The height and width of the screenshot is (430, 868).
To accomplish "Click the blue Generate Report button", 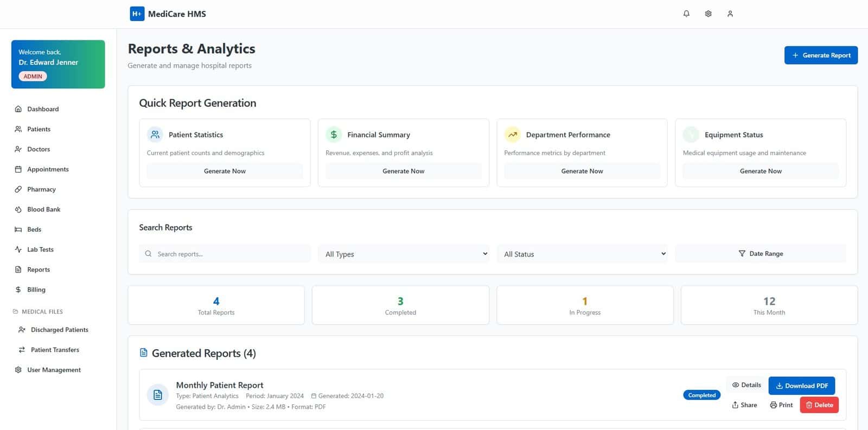I will (821, 55).
